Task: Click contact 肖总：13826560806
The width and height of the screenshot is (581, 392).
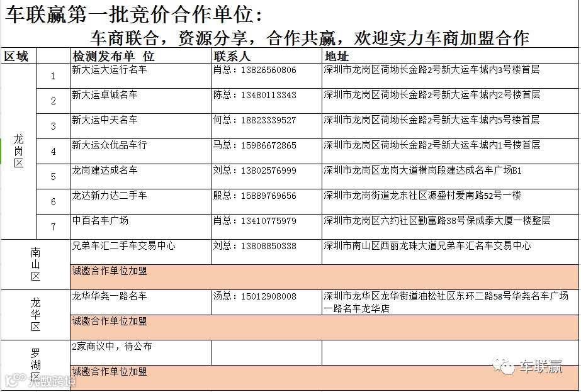Action: point(266,76)
